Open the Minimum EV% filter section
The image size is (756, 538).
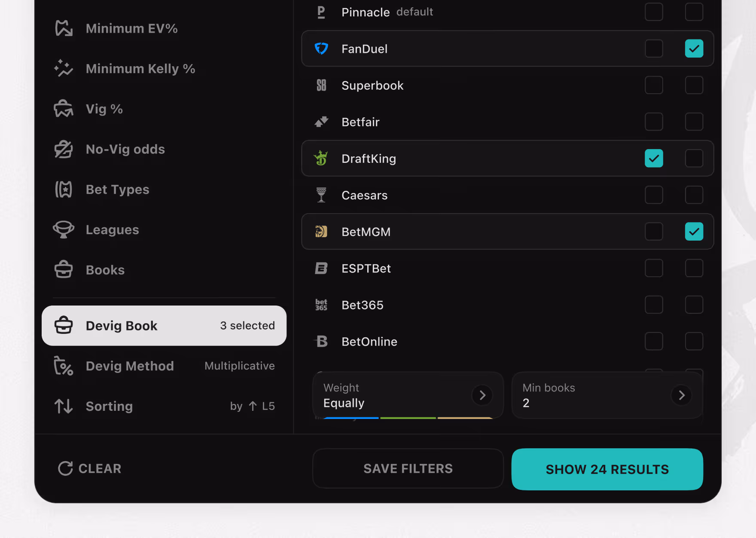(164, 28)
